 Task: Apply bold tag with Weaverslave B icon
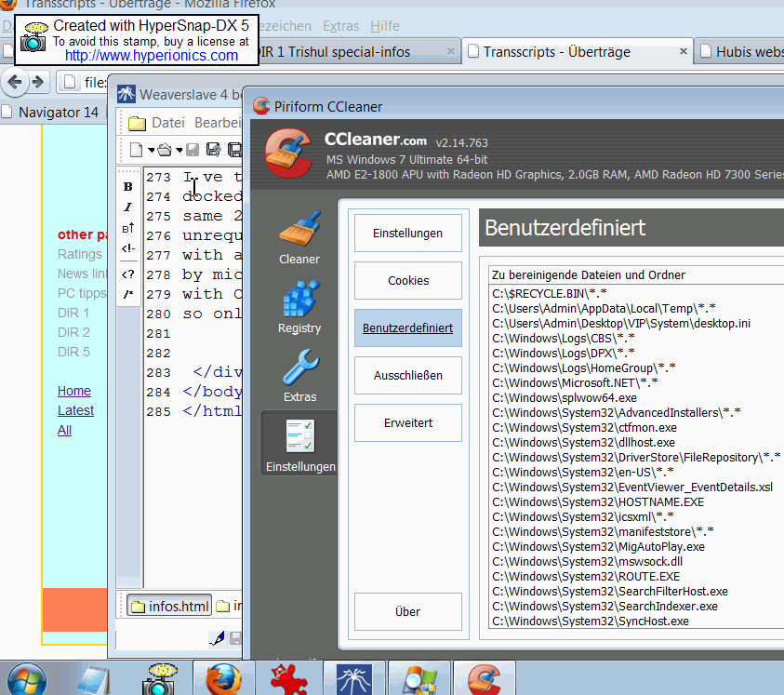pos(128,187)
